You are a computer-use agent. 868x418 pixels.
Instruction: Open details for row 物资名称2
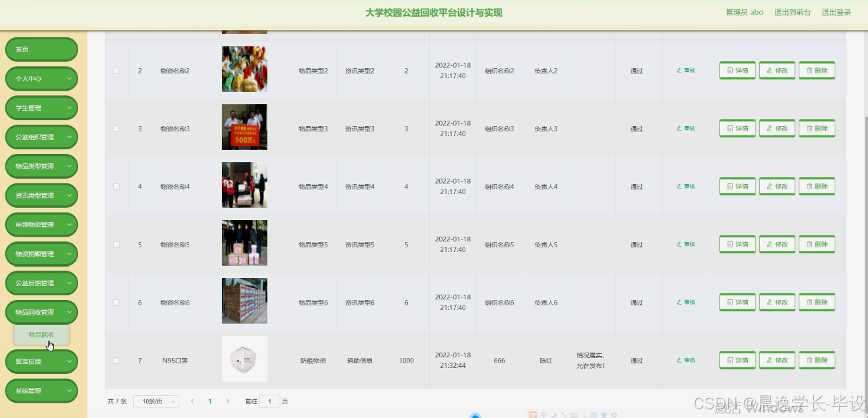[737, 71]
